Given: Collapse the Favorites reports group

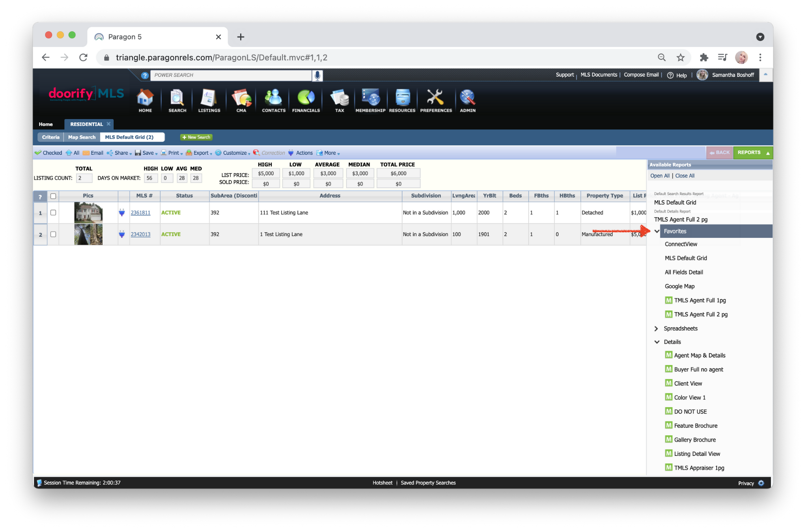Looking at the screenshot, I should tap(657, 231).
